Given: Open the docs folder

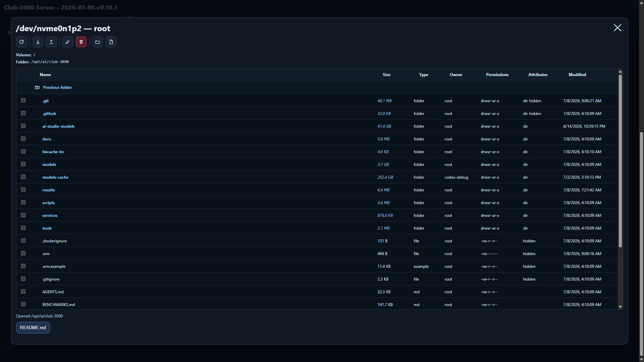Looking at the screenshot, I should [47, 139].
